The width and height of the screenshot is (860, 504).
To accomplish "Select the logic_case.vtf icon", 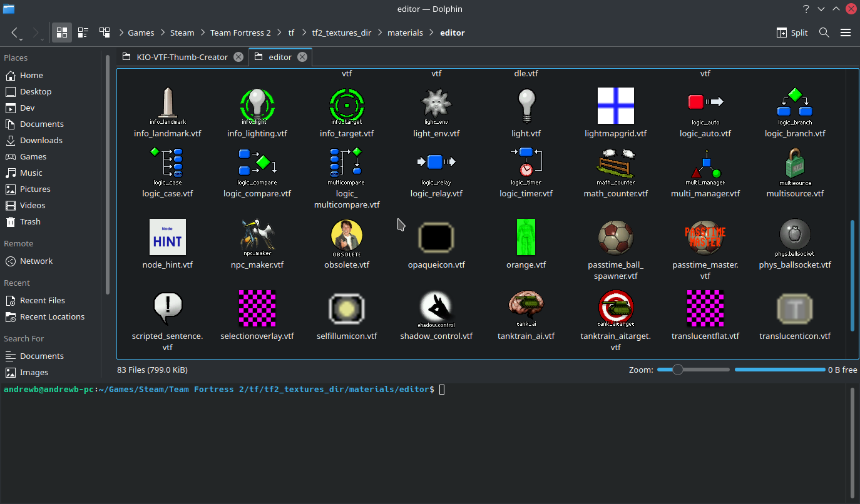I will pyautogui.click(x=168, y=166).
